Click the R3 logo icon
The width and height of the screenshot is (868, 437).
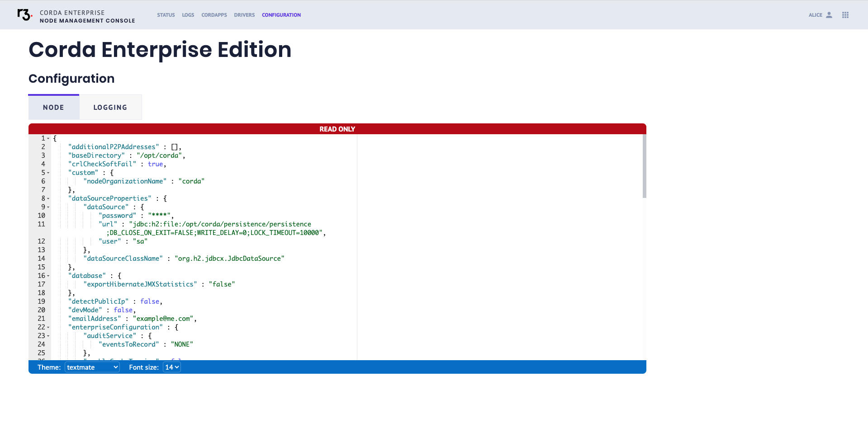tap(25, 15)
